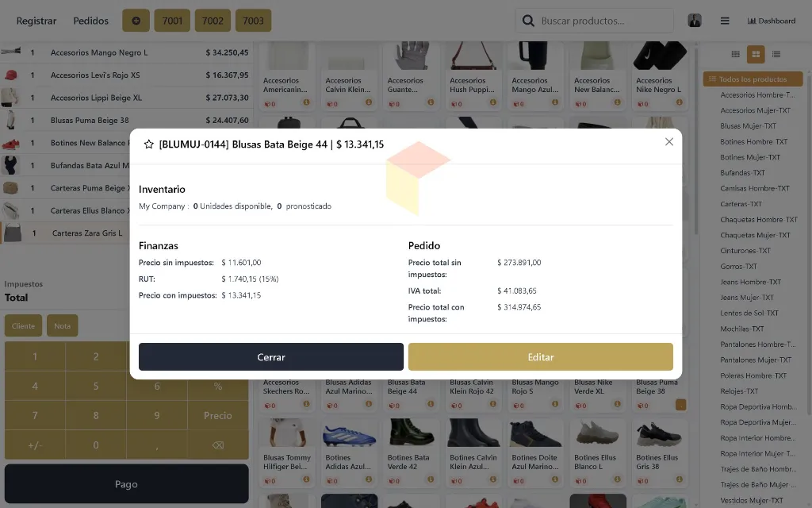Screen dimensions: 812x508
Task: Open the hamburger menu icon
Action: point(725,21)
